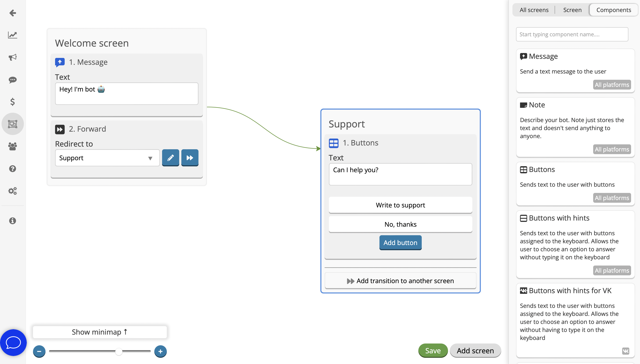Click the pencil edit icon next to Support
This screenshot has height=364, width=640.
click(170, 157)
